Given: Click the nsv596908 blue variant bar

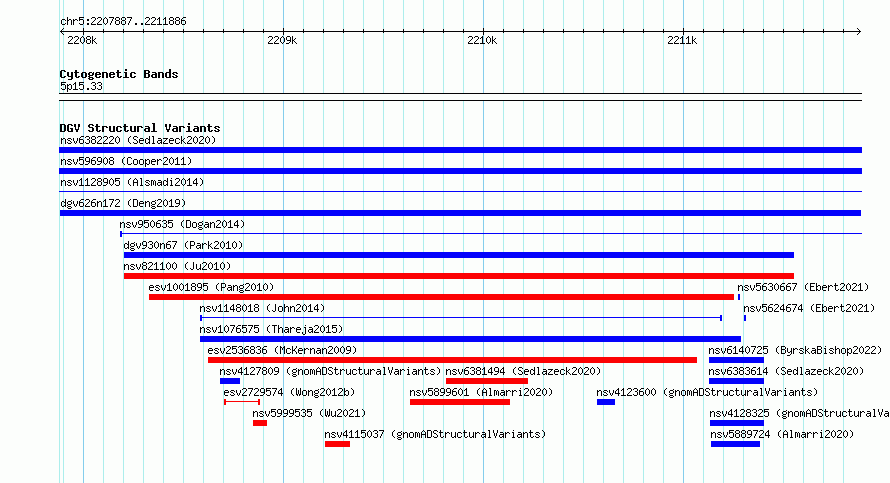Looking at the screenshot, I should tap(460, 171).
